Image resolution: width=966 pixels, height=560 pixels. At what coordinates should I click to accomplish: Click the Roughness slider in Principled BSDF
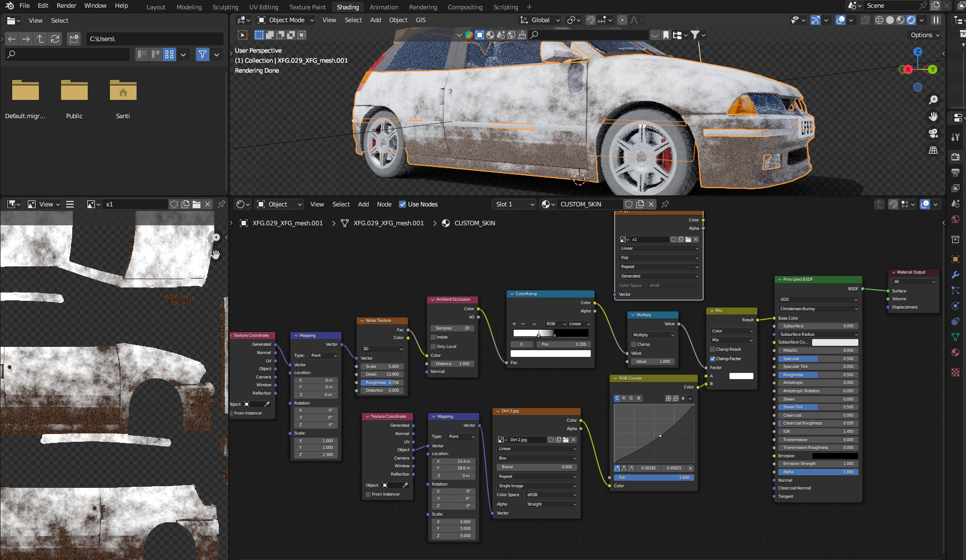[818, 375]
